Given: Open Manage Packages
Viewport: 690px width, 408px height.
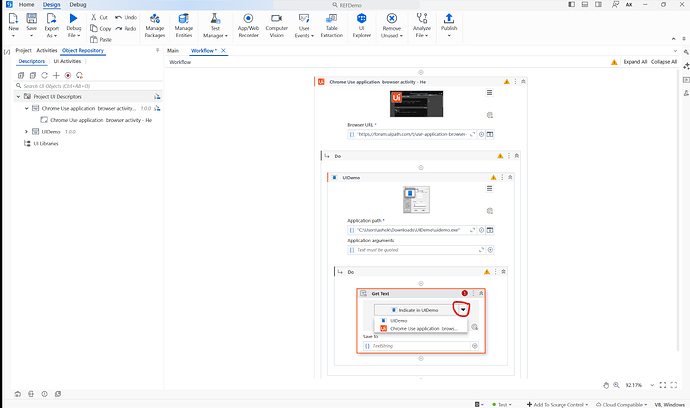Looking at the screenshot, I should pos(154,26).
